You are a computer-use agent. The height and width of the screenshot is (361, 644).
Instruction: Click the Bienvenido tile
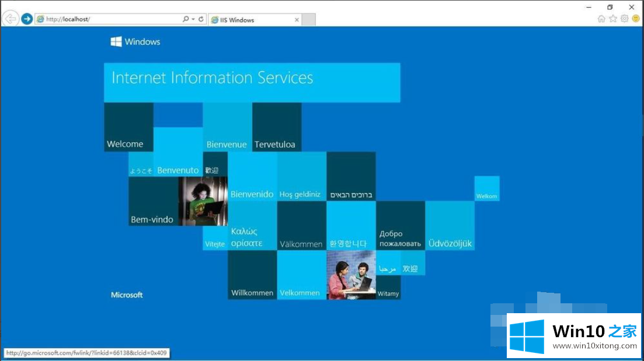[x=252, y=176]
